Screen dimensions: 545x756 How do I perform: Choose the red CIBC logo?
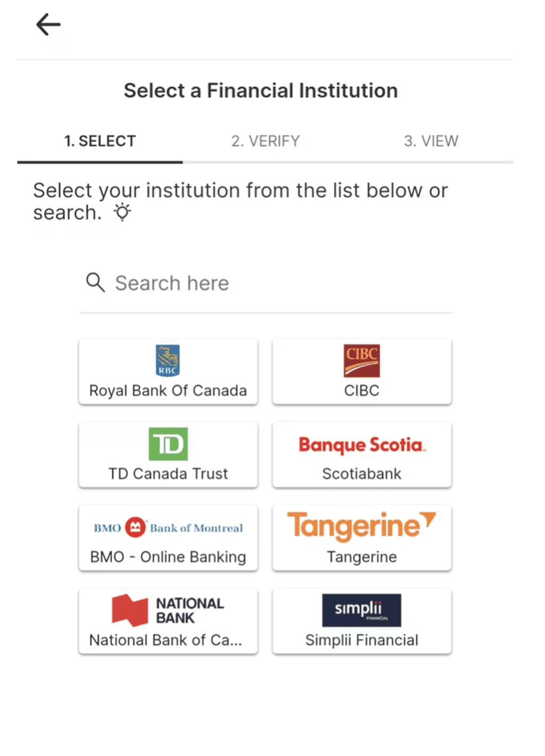pyautogui.click(x=362, y=361)
